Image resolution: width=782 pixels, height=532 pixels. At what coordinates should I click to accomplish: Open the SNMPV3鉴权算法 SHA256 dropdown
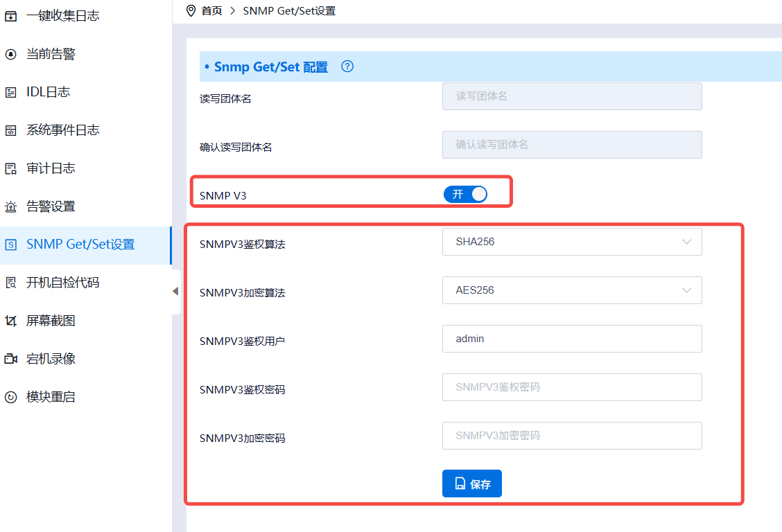(571, 242)
